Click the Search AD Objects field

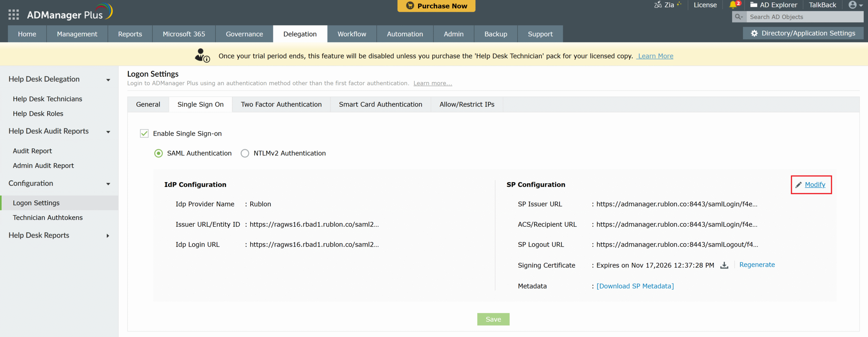click(x=804, y=17)
